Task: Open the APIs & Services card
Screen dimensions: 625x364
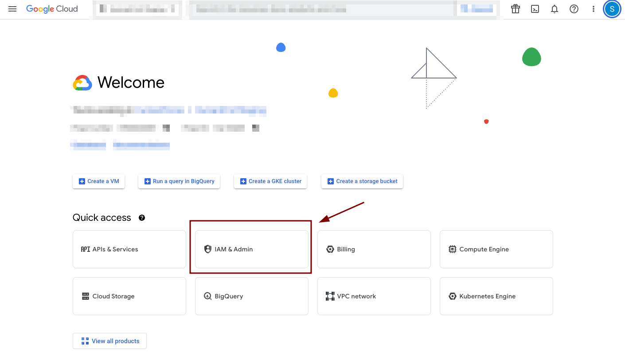Action: pos(129,249)
